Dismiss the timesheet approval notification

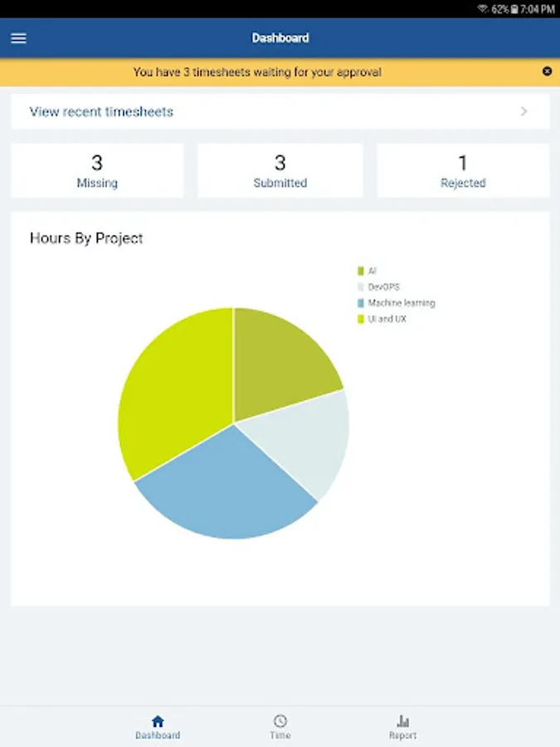click(547, 71)
